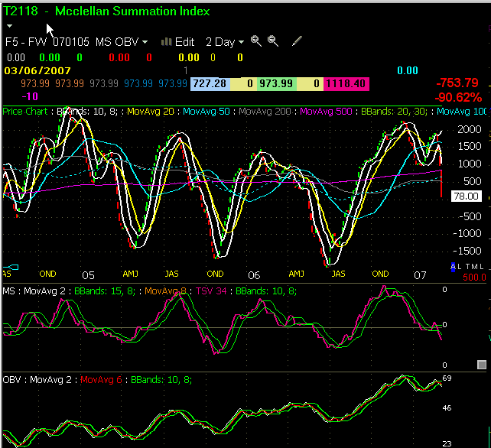Click the zoom in magnifier icon
491x448 pixels.
(256, 41)
